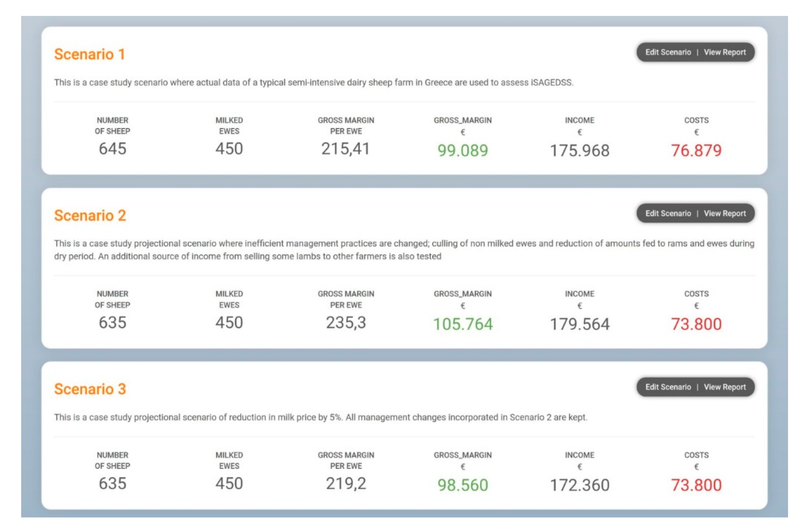Click the red costs value 76.879

click(x=696, y=150)
